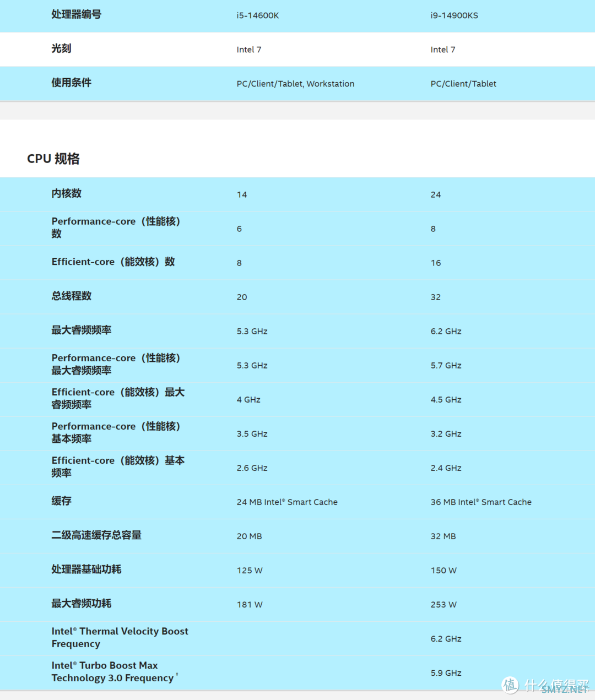Screen dimensions: 595x700
Task: Select the 2.4 GHz value
Action: 446,468
